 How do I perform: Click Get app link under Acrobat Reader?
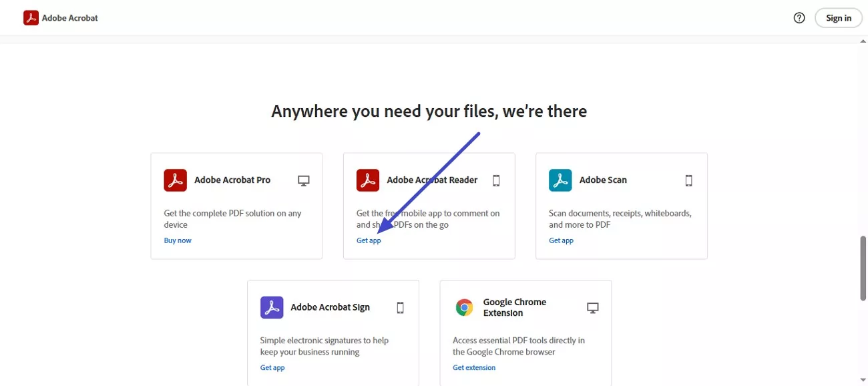pyautogui.click(x=369, y=240)
